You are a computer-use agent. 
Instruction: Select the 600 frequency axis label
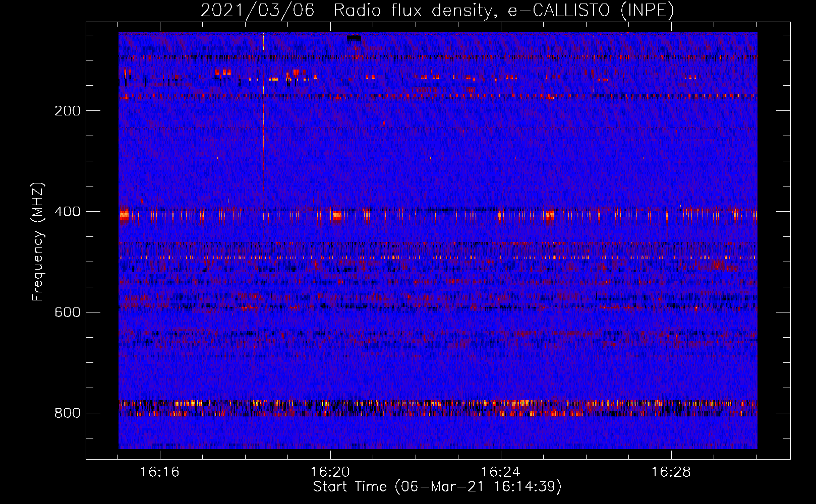[x=68, y=312]
